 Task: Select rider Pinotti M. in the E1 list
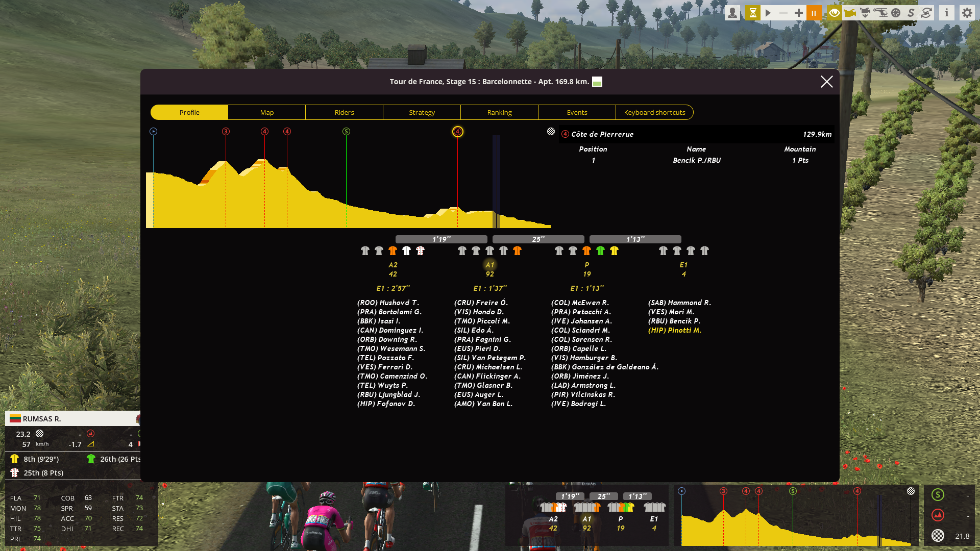pyautogui.click(x=675, y=330)
